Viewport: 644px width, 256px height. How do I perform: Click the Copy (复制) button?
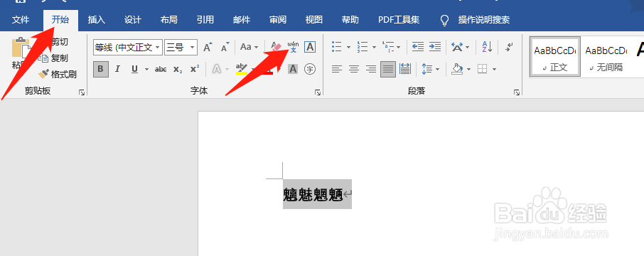coord(54,58)
